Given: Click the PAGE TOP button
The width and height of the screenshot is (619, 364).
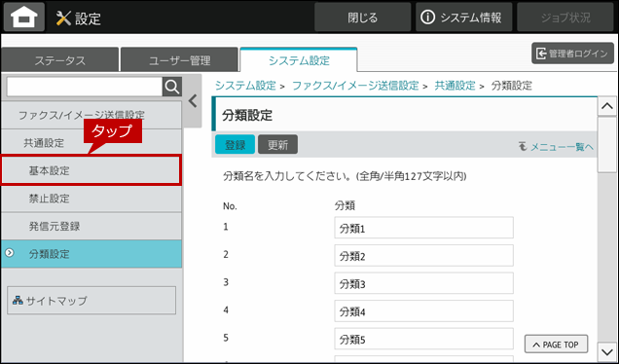Looking at the screenshot, I should pos(556,345).
